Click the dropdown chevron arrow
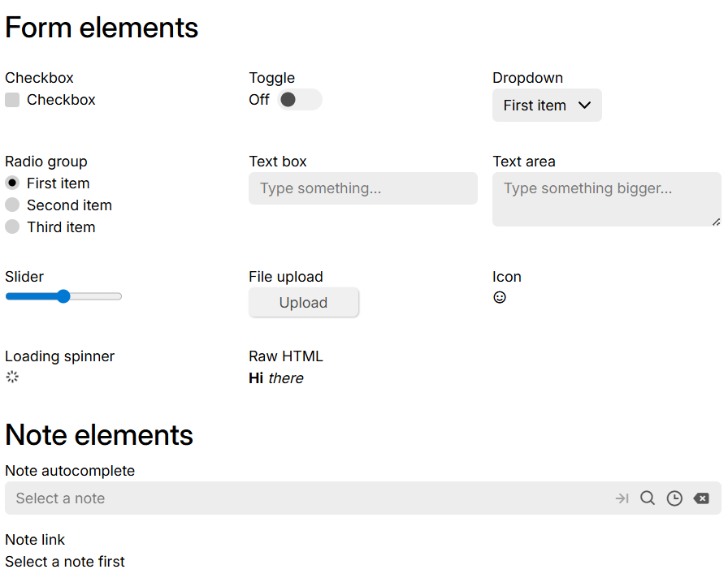The width and height of the screenshot is (728, 578). coord(583,105)
